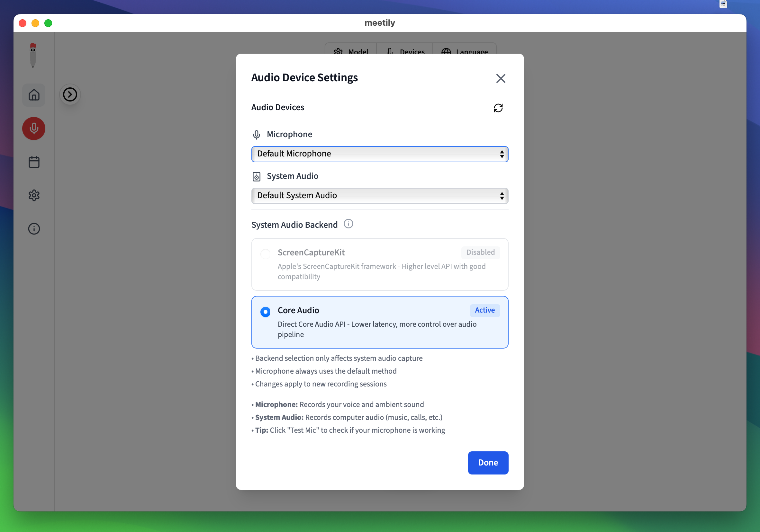The width and height of the screenshot is (760, 532).
Task: Click the Meetily pencil logo
Action: 33,55
